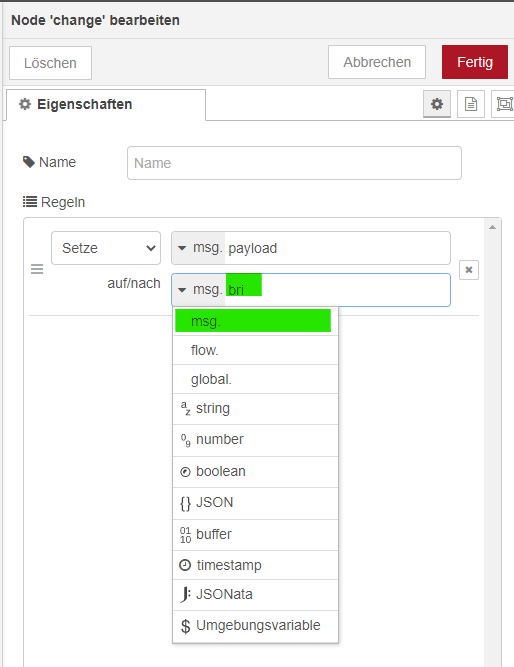This screenshot has width=514, height=667.
Task: Open type selector for msg. payload
Action: [198, 248]
